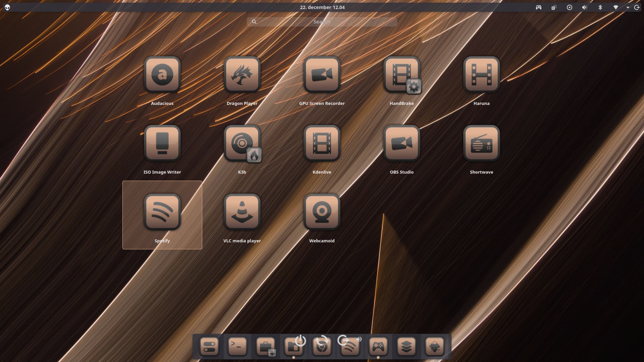644x362 pixels.
Task: Toggle Bluetooth in the top panel
Action: (x=600, y=7)
